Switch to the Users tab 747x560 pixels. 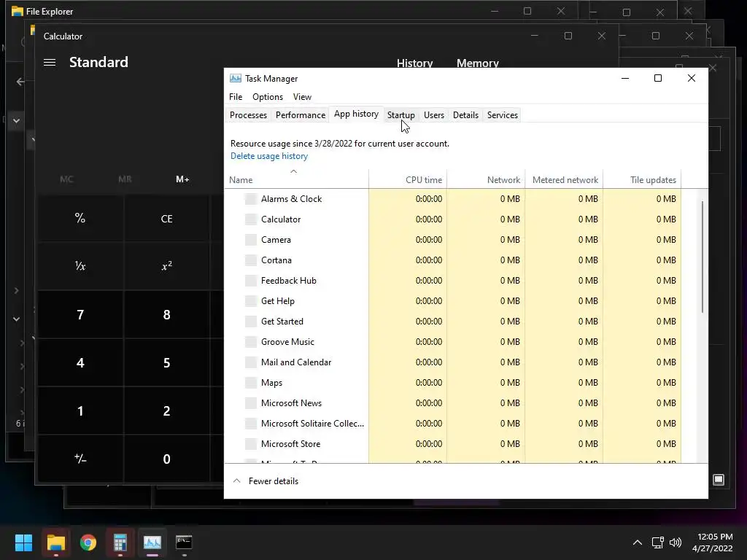(x=433, y=114)
